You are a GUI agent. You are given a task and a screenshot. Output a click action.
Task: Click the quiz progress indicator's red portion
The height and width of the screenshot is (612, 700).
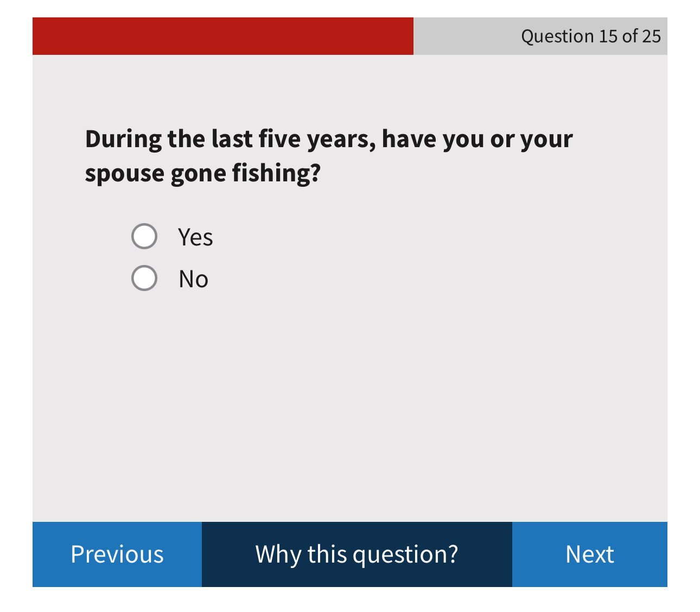click(x=222, y=36)
